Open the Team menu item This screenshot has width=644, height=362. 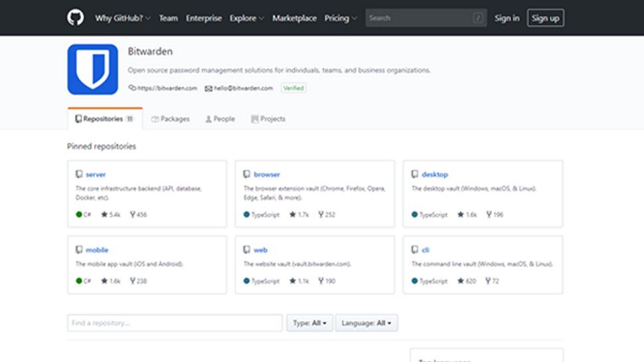click(x=169, y=18)
